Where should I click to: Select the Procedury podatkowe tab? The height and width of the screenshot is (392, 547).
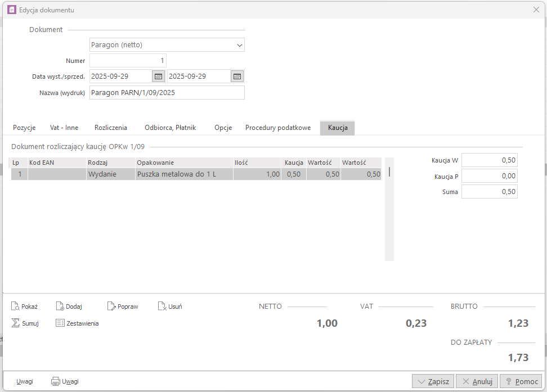click(278, 128)
